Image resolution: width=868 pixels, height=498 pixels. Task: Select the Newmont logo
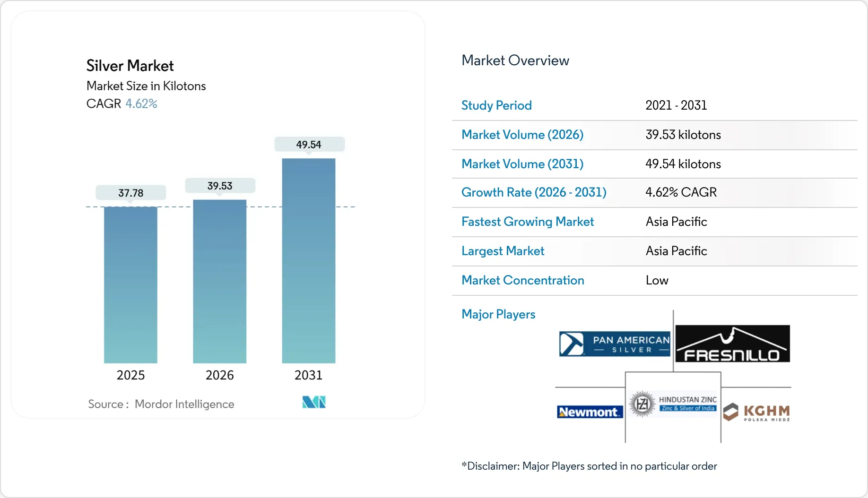tap(590, 412)
